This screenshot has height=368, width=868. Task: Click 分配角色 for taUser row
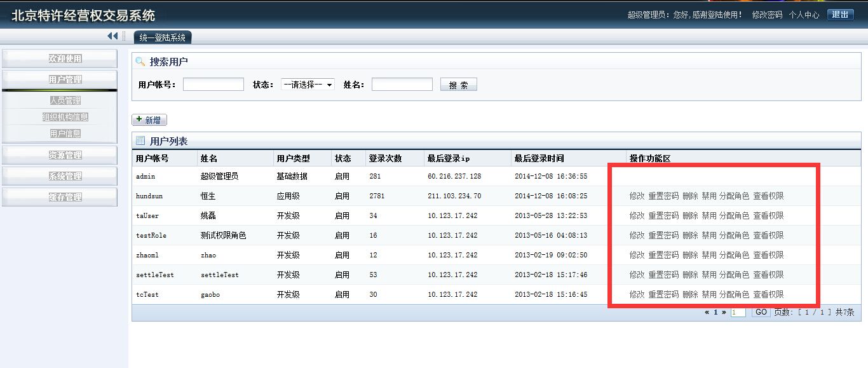coord(734,215)
